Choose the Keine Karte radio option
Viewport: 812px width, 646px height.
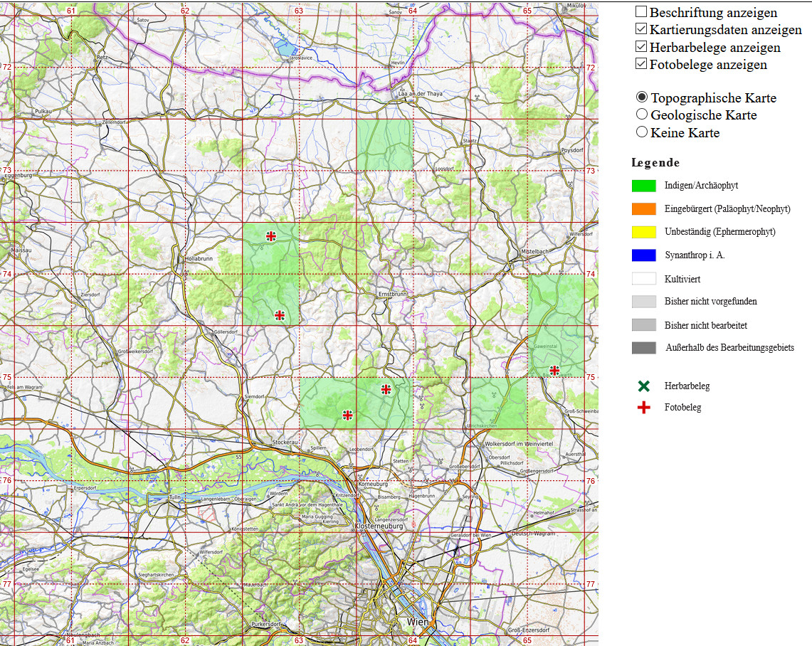[x=642, y=132]
